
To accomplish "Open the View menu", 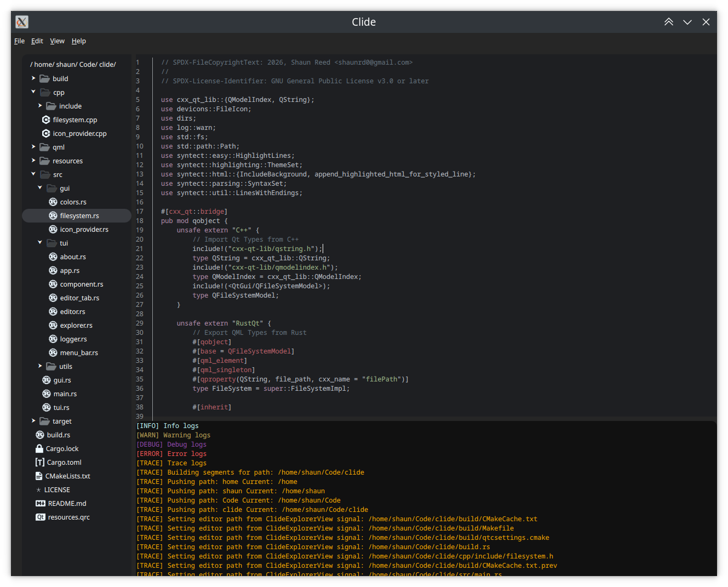I will tap(57, 41).
